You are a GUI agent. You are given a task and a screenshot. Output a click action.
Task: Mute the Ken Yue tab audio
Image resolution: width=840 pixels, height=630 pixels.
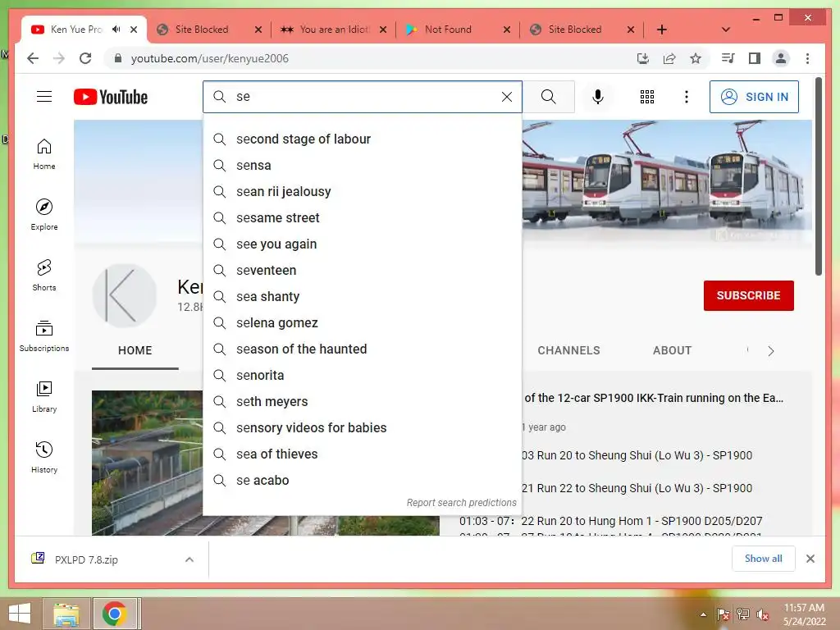tap(116, 30)
